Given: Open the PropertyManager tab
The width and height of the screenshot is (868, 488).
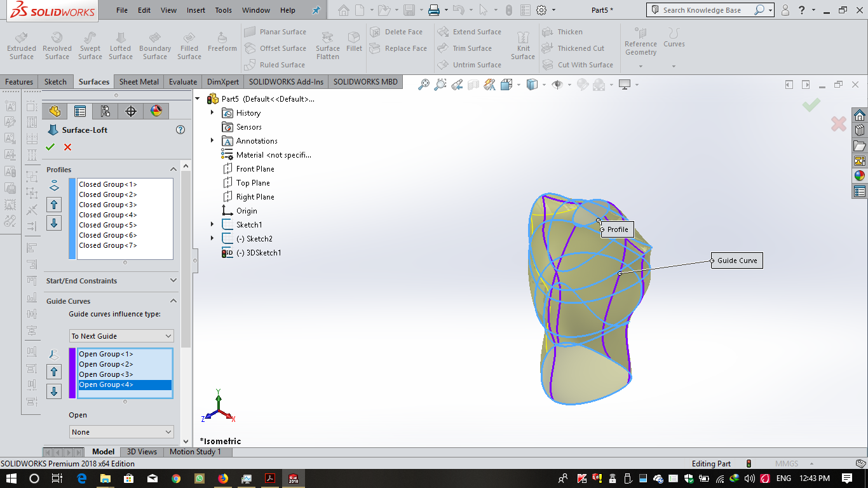Looking at the screenshot, I should pos(80,111).
